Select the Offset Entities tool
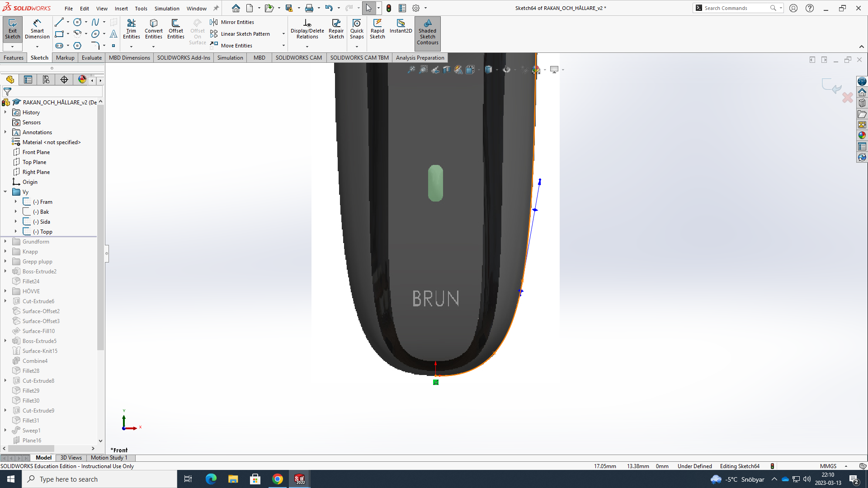This screenshot has width=868, height=488. [x=175, y=28]
